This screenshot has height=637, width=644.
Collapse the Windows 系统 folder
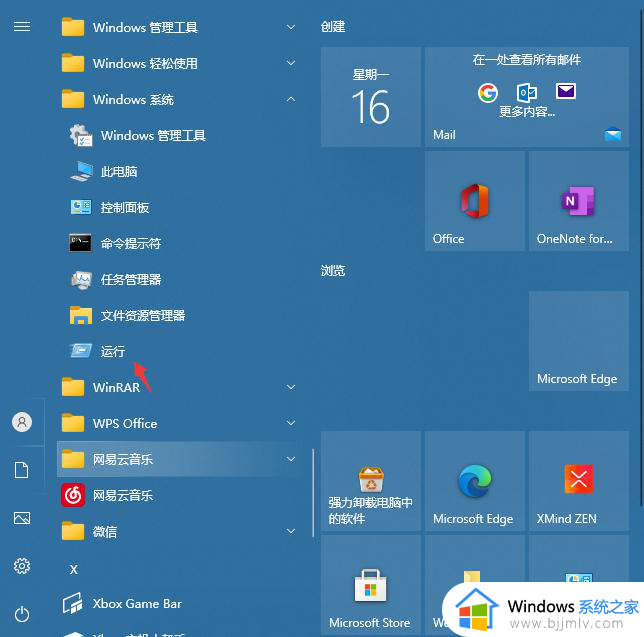[290, 99]
